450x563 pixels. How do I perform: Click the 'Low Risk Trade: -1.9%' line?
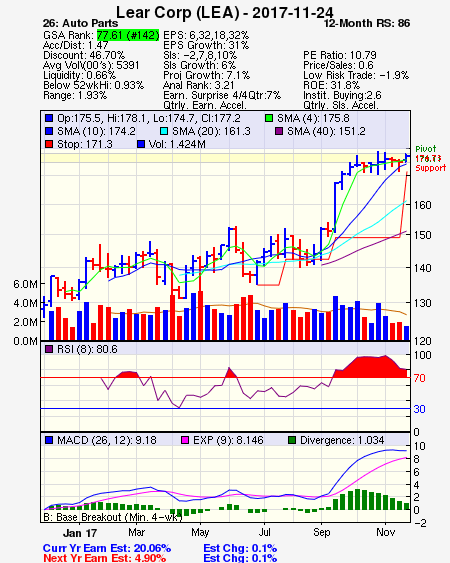[356, 75]
